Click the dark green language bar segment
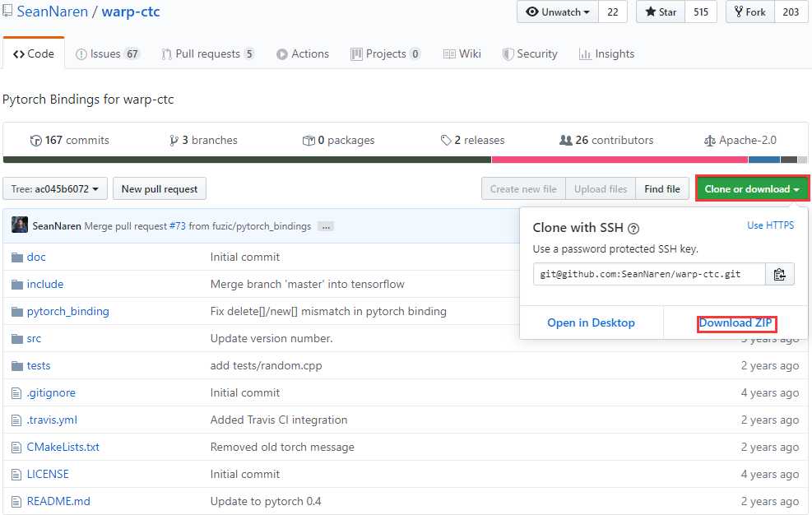This screenshot has height=515, width=812. (x=247, y=160)
